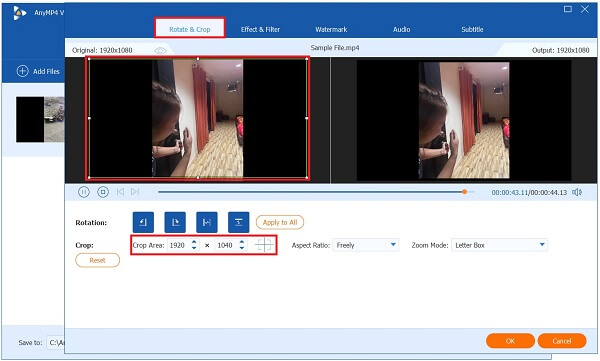
Task: Click the right-middle crop handle
Action: tap(307, 118)
